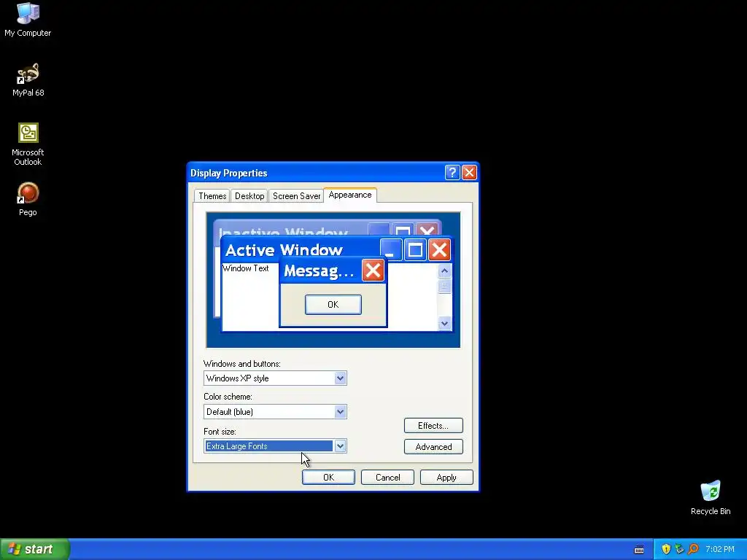Select the MyPal 68 browser shortcut
The height and width of the screenshot is (560, 747).
tap(28, 80)
